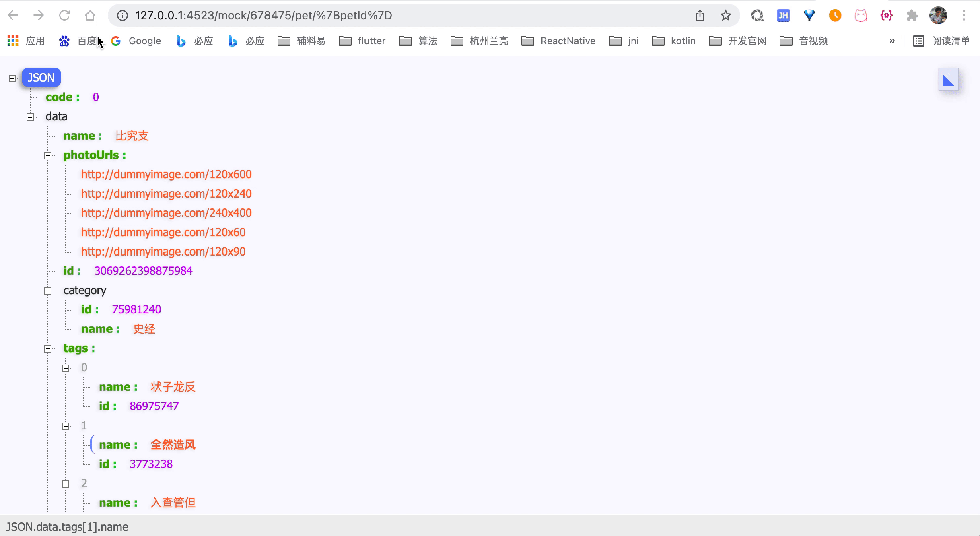
Task: Open the JH extension icon
Action: [783, 15]
